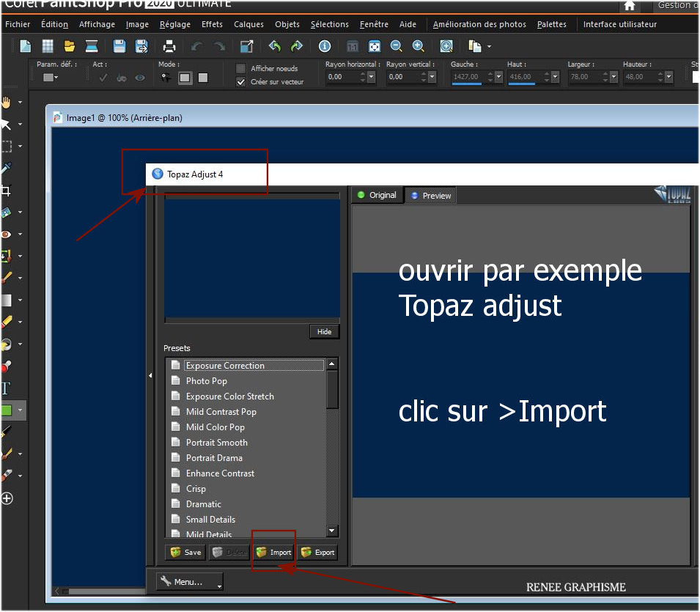
Task: Click the Hide button under the thumbnail
Action: (325, 332)
